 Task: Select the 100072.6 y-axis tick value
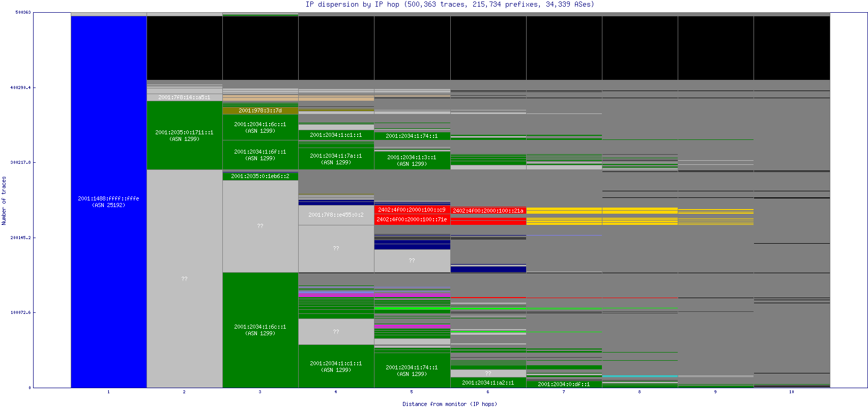tap(21, 312)
